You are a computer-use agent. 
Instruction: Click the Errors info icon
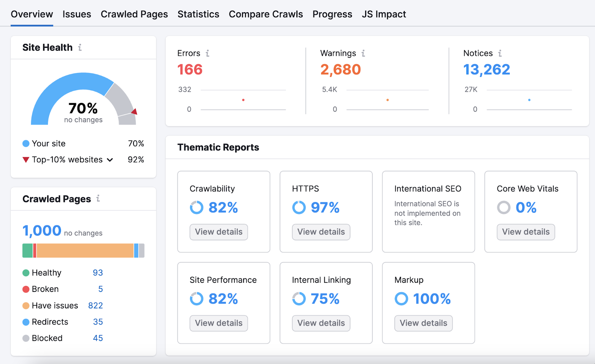click(207, 53)
